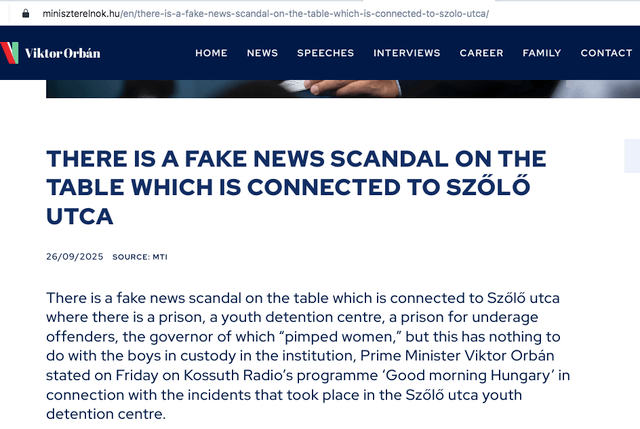Image resolution: width=640 pixels, height=429 pixels.
Task: Click the article headline about fake news scandal
Action: 296,187
